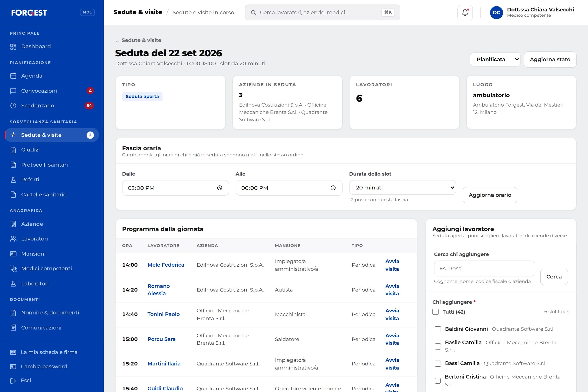Click the Laboratori flask icon
Viewport: 588px width, 392px height.
pos(13,284)
